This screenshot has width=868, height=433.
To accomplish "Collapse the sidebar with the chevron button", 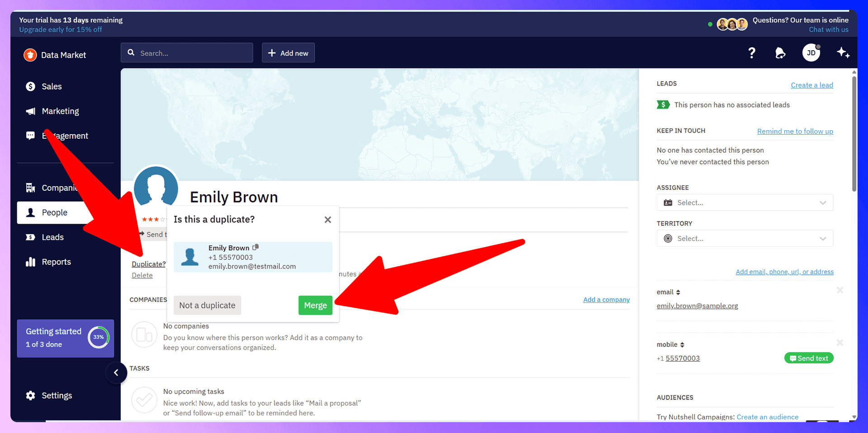I will pos(116,372).
